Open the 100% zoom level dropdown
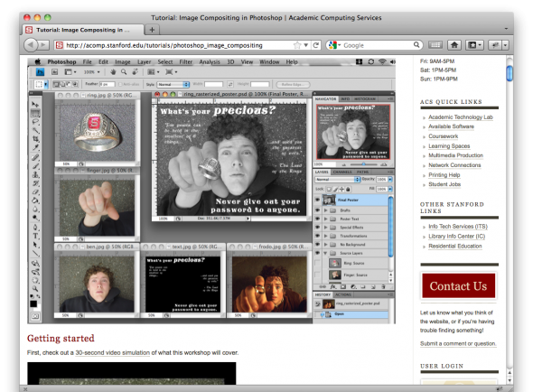 tap(92, 71)
